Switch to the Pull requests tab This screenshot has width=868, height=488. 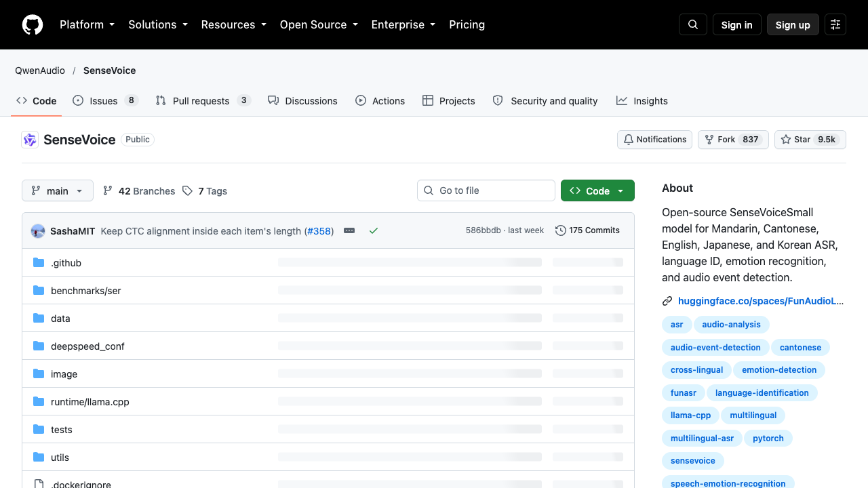click(x=203, y=101)
